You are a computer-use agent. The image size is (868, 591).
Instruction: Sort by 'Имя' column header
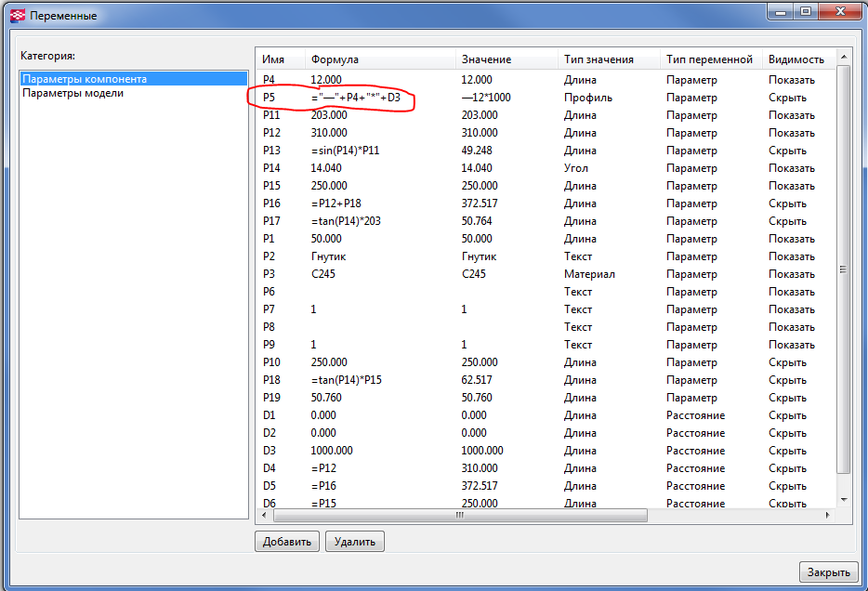[x=272, y=59]
